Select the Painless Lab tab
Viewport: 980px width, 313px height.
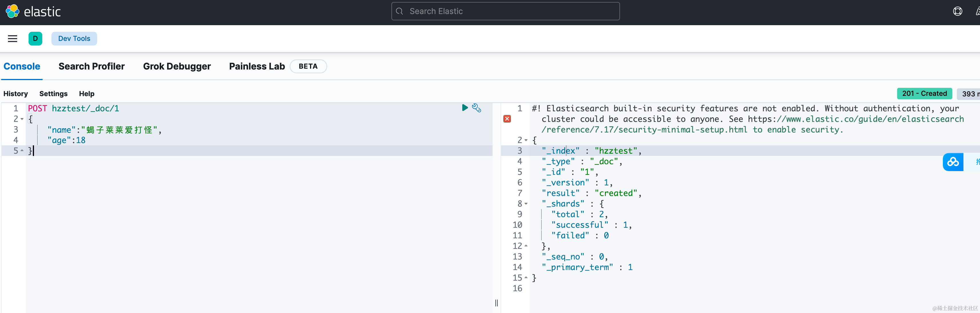coord(257,66)
